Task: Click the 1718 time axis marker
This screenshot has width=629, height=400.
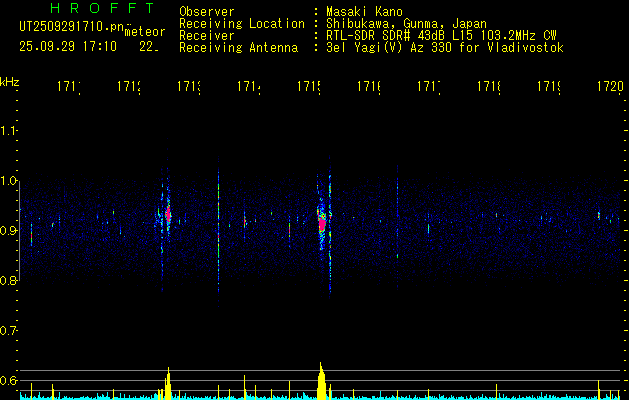Action: click(489, 87)
